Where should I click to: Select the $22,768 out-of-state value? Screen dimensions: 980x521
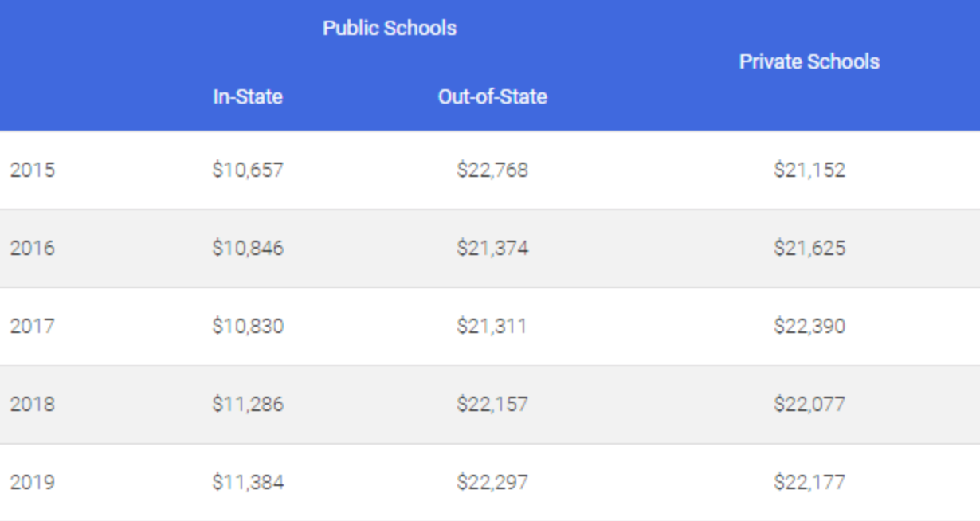pos(492,170)
